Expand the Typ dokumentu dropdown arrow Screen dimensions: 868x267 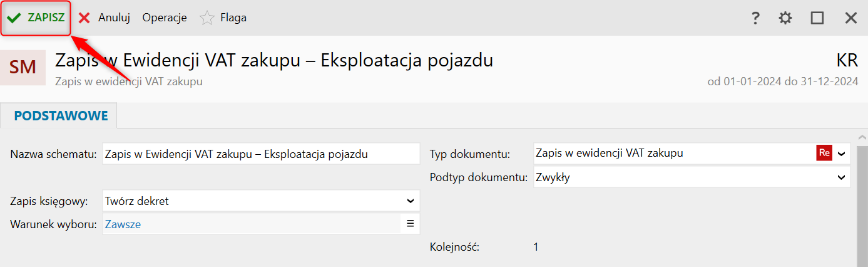tap(841, 153)
